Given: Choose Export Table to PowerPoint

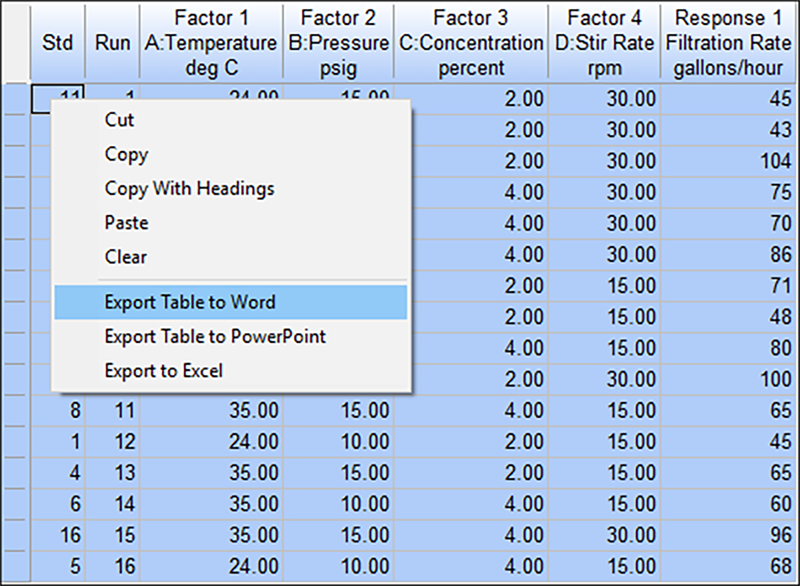Looking at the screenshot, I should point(231,336).
